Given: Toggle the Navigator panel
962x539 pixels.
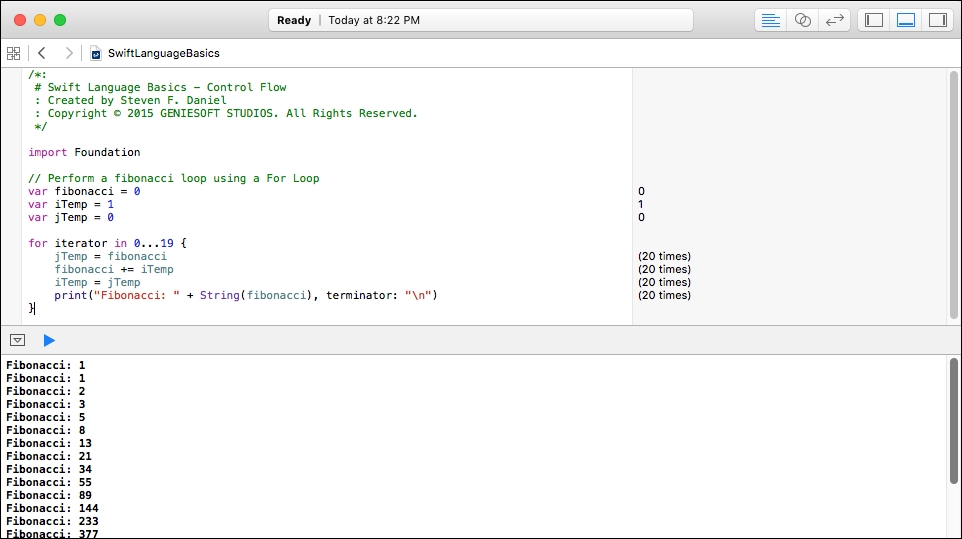Looking at the screenshot, I should click(x=874, y=20).
